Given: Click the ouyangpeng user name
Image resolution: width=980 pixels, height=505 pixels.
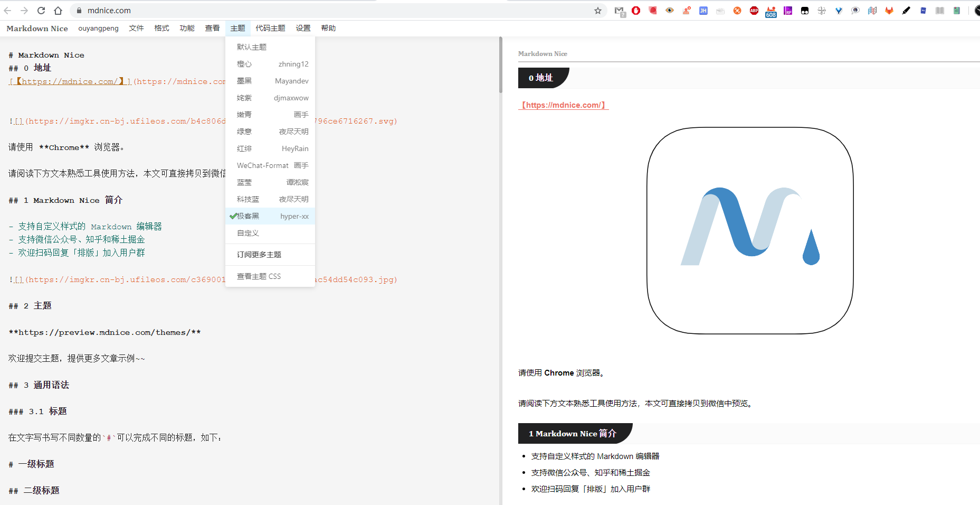Looking at the screenshot, I should [x=98, y=28].
